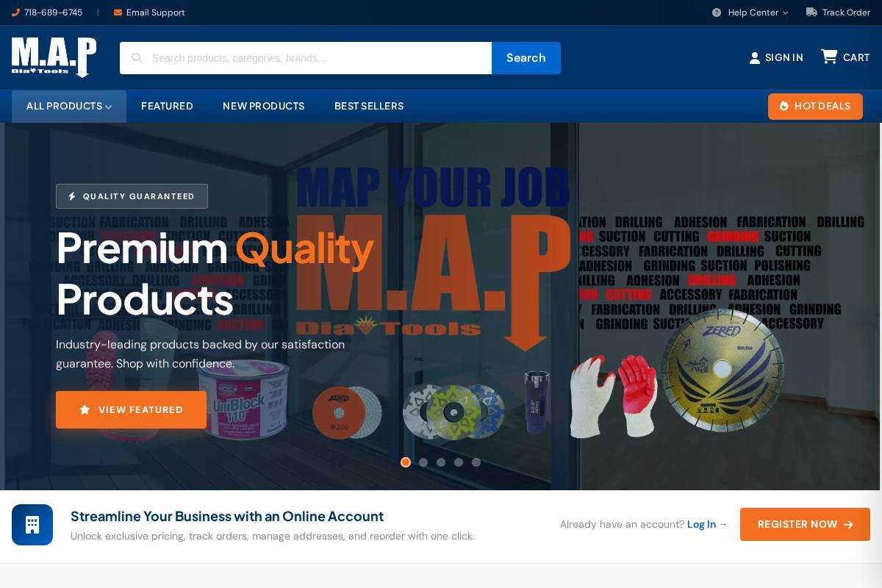Select the second carousel dot
The image size is (882, 588).
coord(423,462)
